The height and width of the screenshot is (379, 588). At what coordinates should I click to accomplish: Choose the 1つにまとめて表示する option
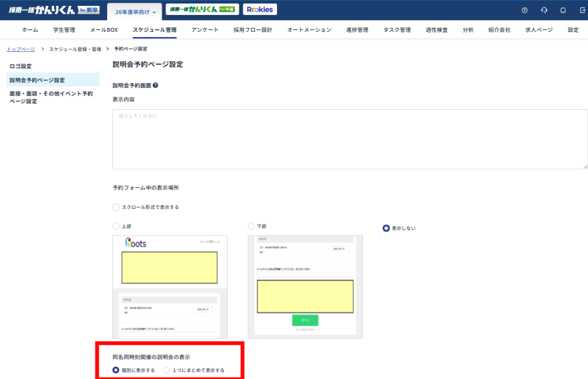pos(167,370)
